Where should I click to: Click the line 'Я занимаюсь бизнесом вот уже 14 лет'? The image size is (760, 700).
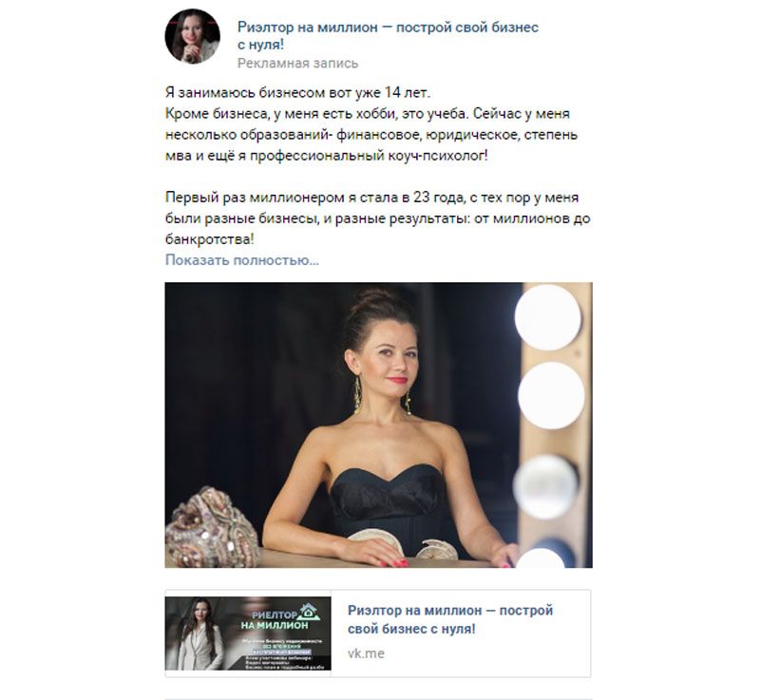(x=297, y=92)
